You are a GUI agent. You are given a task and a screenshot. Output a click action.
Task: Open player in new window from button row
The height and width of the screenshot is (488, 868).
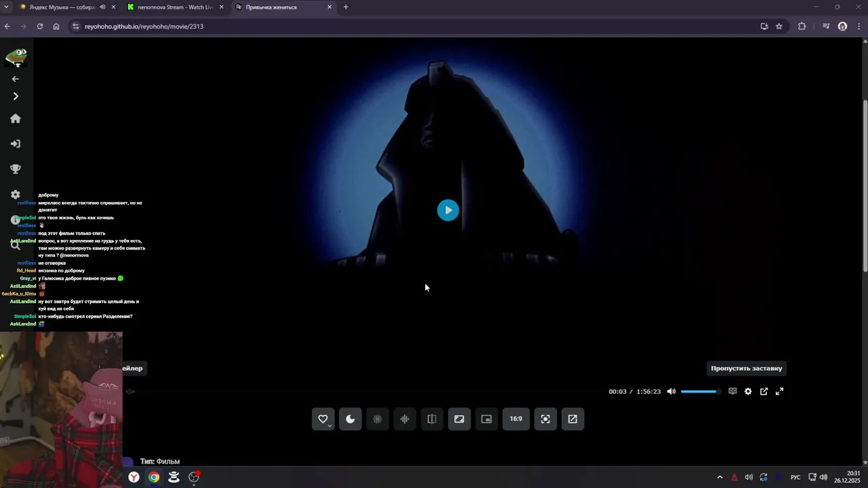[572, 419]
